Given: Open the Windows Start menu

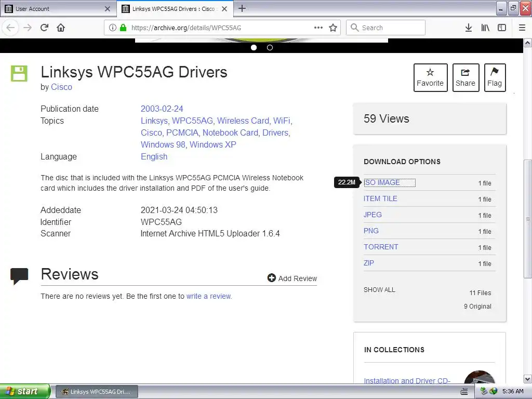Looking at the screenshot, I should 25,391.
